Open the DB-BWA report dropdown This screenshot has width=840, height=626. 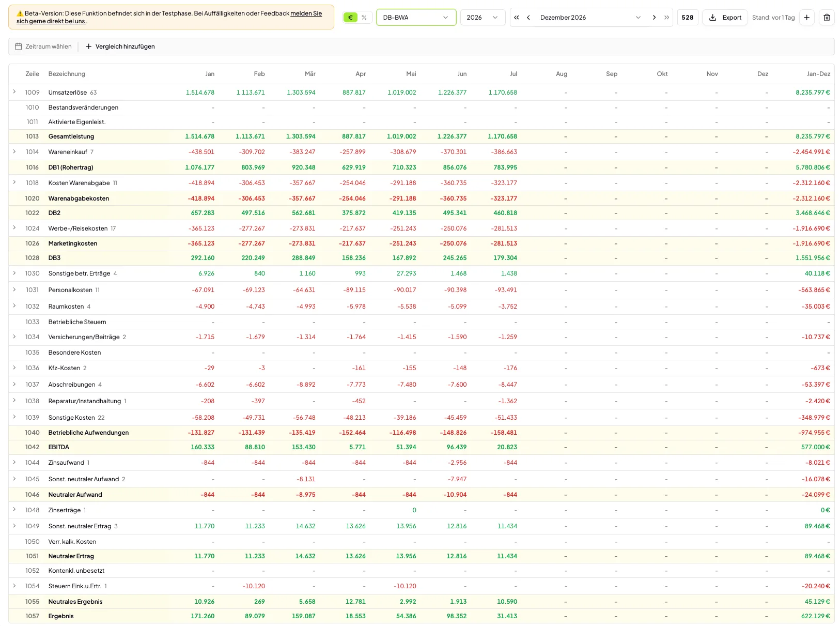point(416,18)
